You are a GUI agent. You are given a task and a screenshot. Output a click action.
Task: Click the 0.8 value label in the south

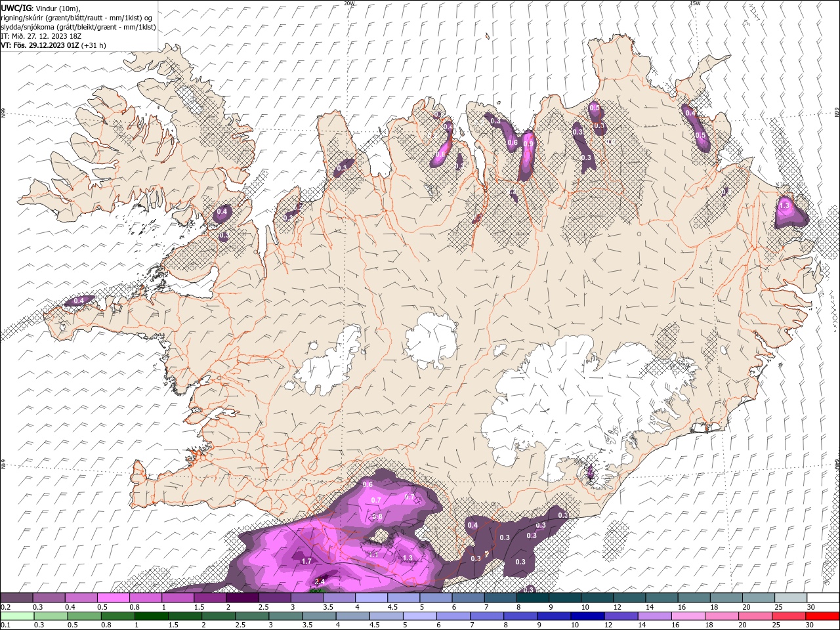click(x=377, y=516)
